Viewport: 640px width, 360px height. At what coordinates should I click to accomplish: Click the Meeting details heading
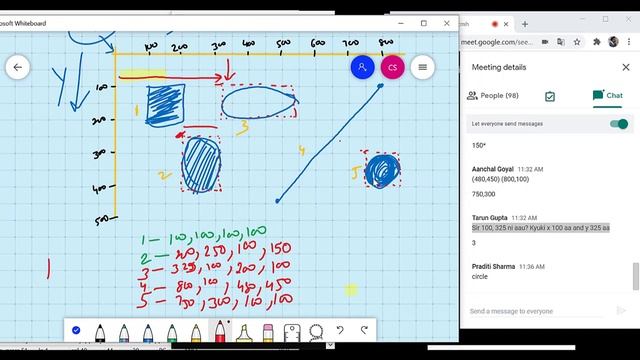499,67
